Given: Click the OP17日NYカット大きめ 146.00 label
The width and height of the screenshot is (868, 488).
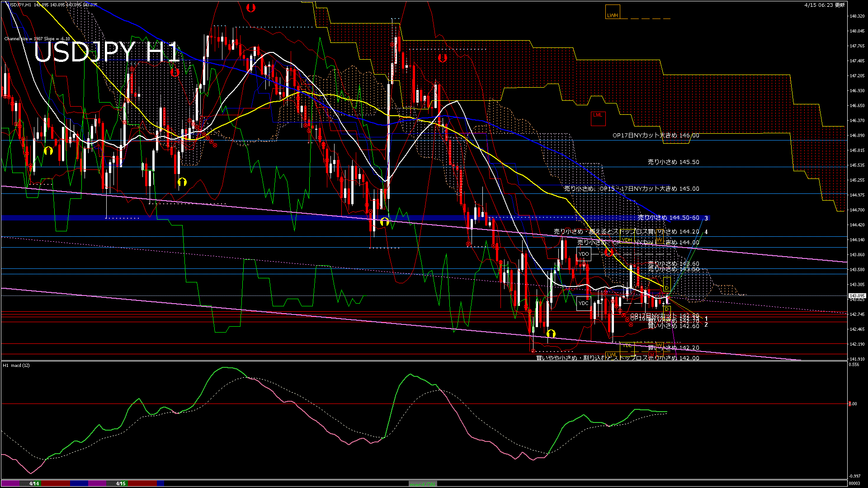Looking at the screenshot, I should coord(656,135).
